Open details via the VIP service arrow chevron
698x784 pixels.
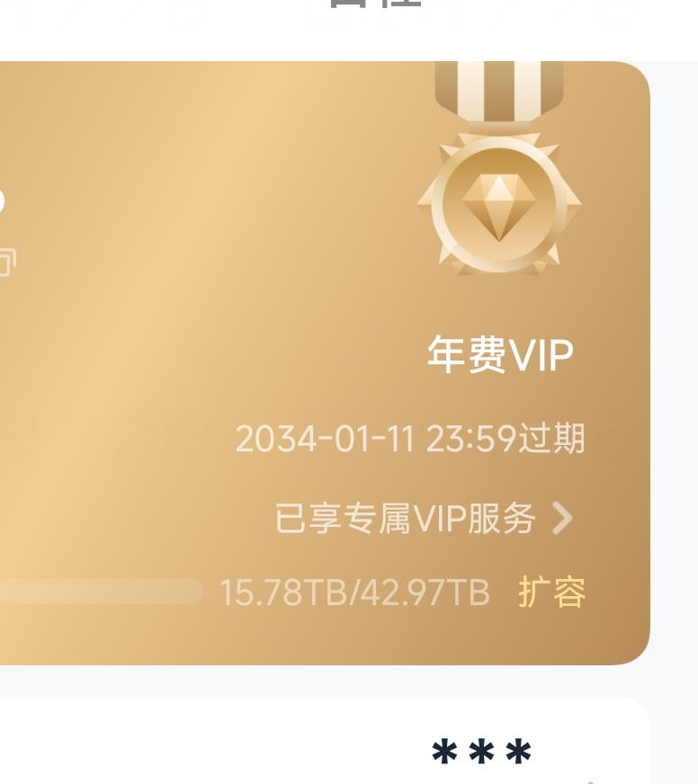tap(562, 519)
